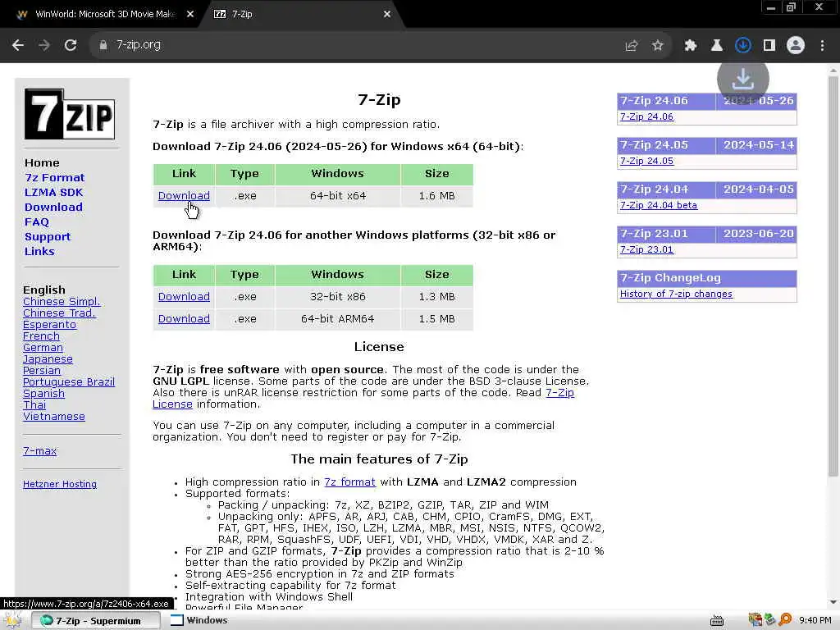Reload the 7-zip.org page
Viewport: 840px width, 630px height.
tap(71, 46)
